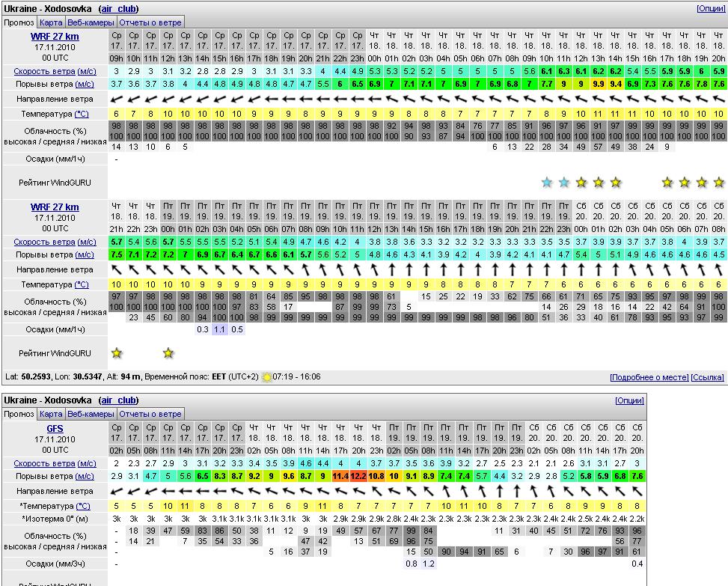
Task: Click the 1.1 precipitation cell in second WRF table
Action: 220,329
